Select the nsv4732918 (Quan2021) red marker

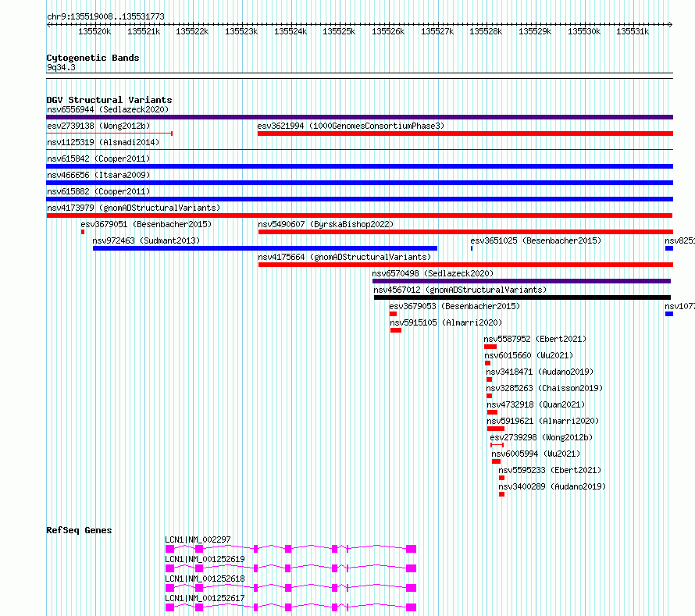(x=492, y=412)
